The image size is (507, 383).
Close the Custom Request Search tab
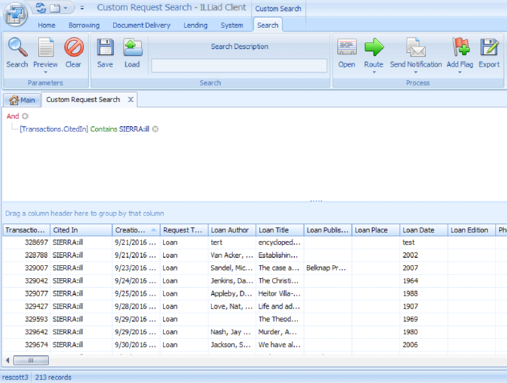(131, 99)
